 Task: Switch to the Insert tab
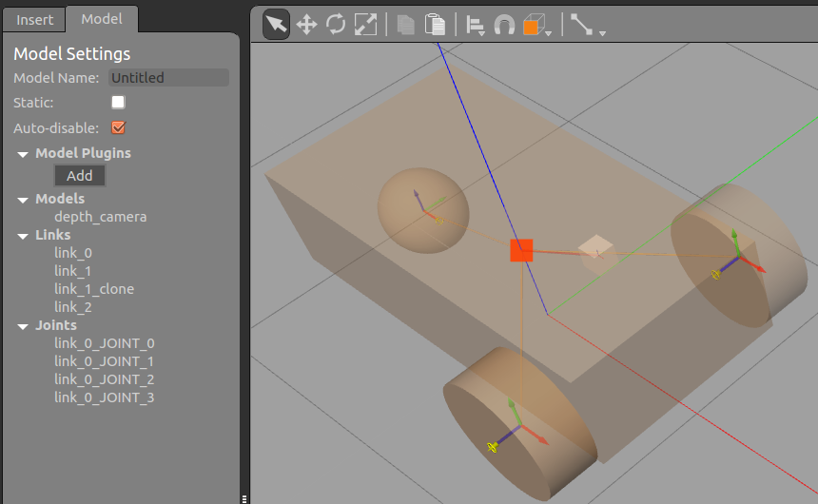coord(34,19)
